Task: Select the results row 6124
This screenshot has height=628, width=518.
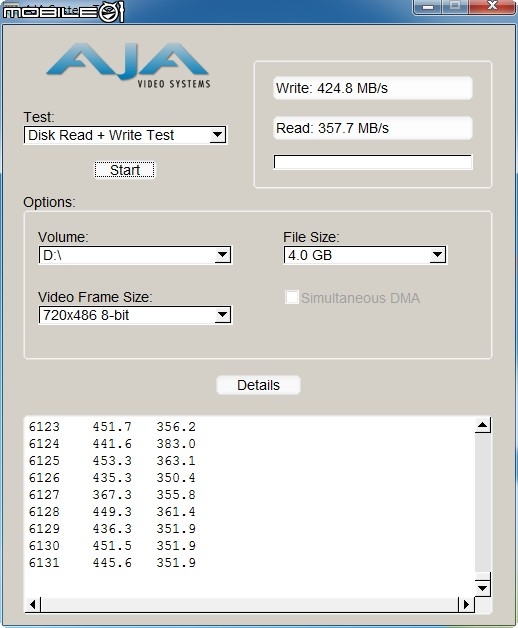Action: (112, 444)
